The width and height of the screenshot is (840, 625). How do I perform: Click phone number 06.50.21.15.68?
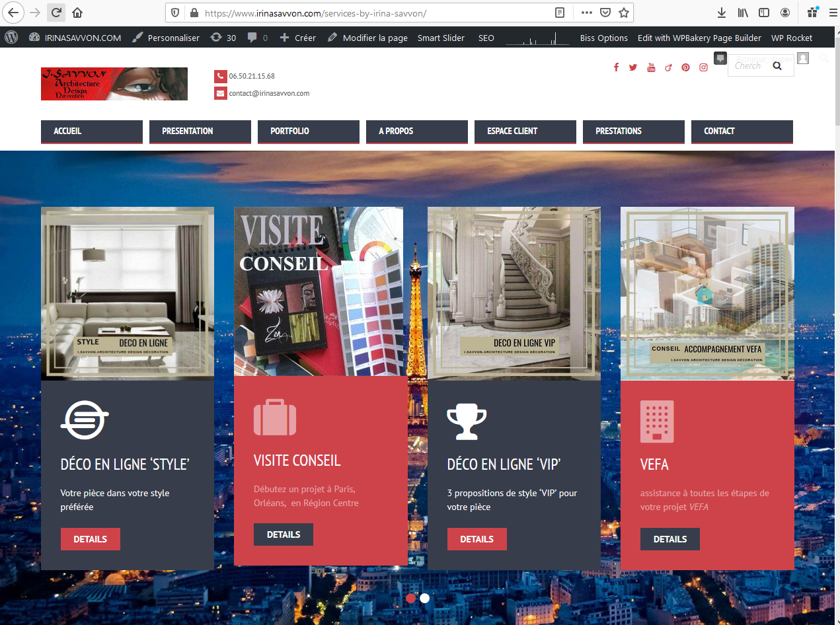(252, 76)
